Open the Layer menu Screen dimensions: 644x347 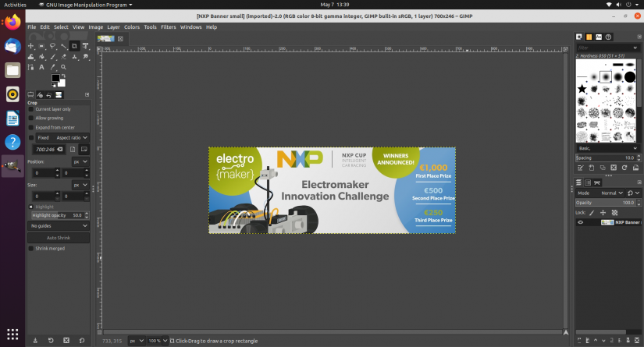coord(113,27)
